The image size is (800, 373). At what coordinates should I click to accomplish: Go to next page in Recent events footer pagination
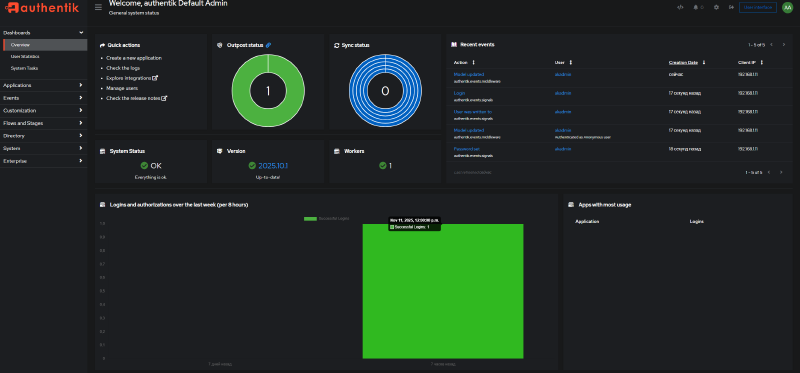pos(781,172)
